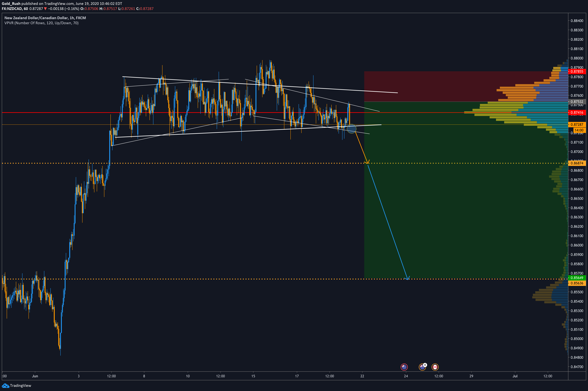This screenshot has width=588, height=391.
Task: Select the green short-position profit zone
Action: click(x=466, y=190)
